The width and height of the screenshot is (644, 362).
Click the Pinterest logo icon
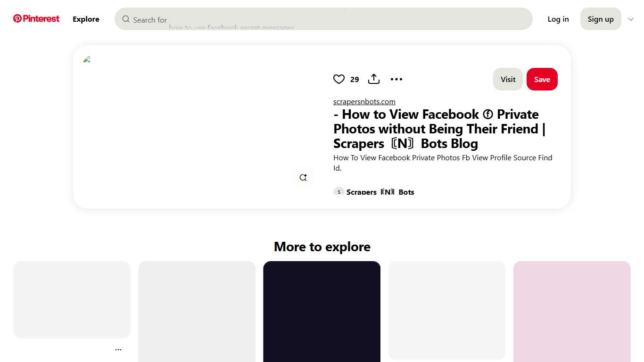[18, 18]
